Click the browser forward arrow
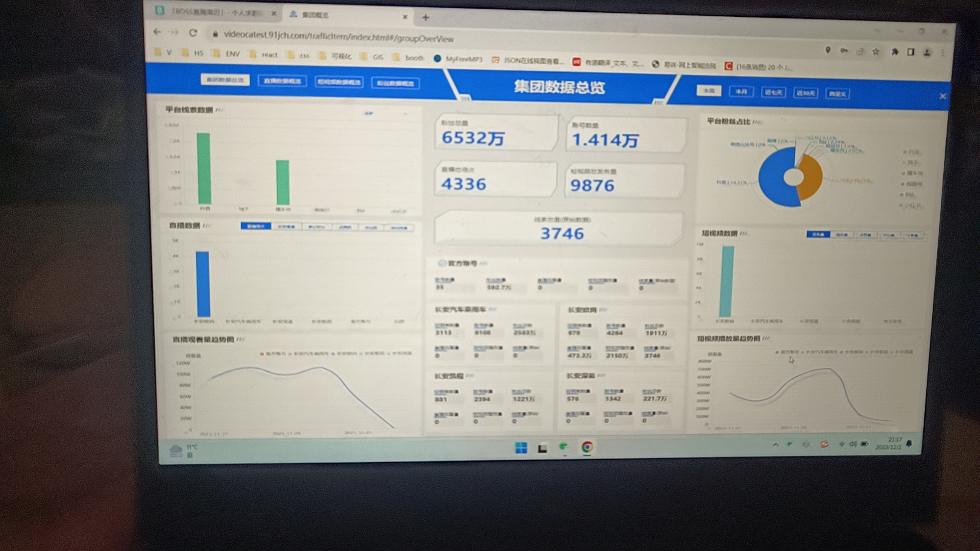The width and height of the screenshot is (980, 551). click(174, 32)
